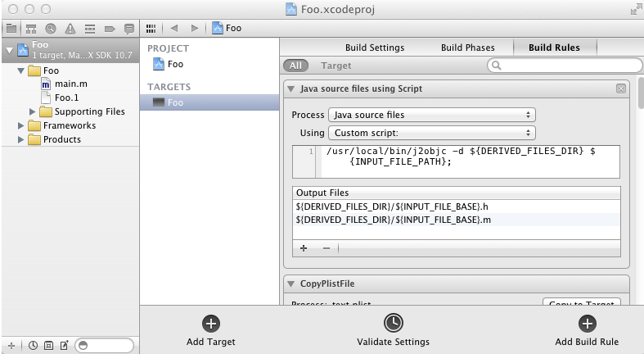Click the Validate Settings clock icon
Screen dimensions: 644x354
[393, 323]
